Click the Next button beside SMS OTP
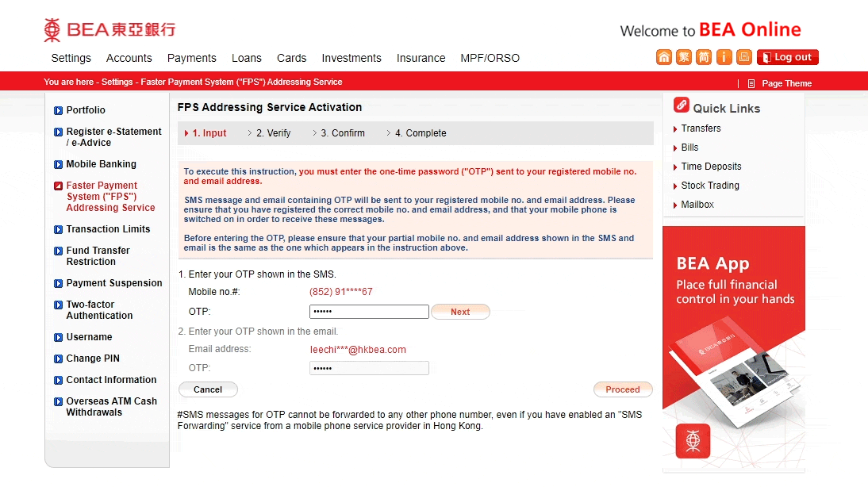 pos(460,312)
